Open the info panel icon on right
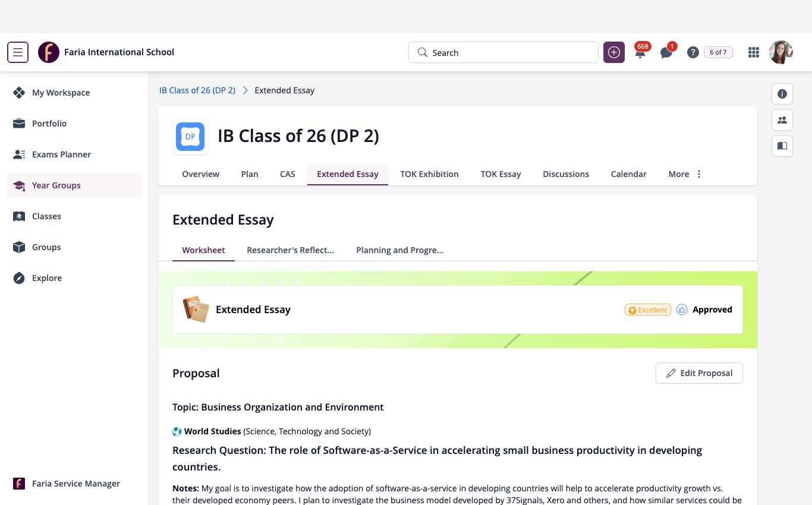The image size is (812, 505). point(782,94)
